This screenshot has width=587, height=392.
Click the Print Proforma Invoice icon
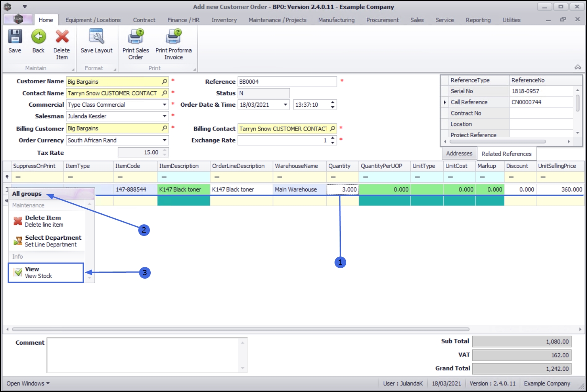174,37
